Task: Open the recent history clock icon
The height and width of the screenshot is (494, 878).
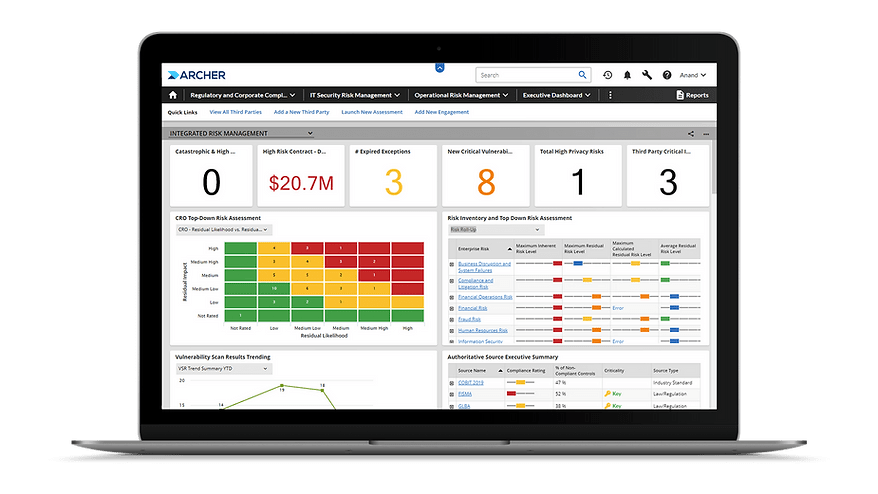Action: coord(607,75)
